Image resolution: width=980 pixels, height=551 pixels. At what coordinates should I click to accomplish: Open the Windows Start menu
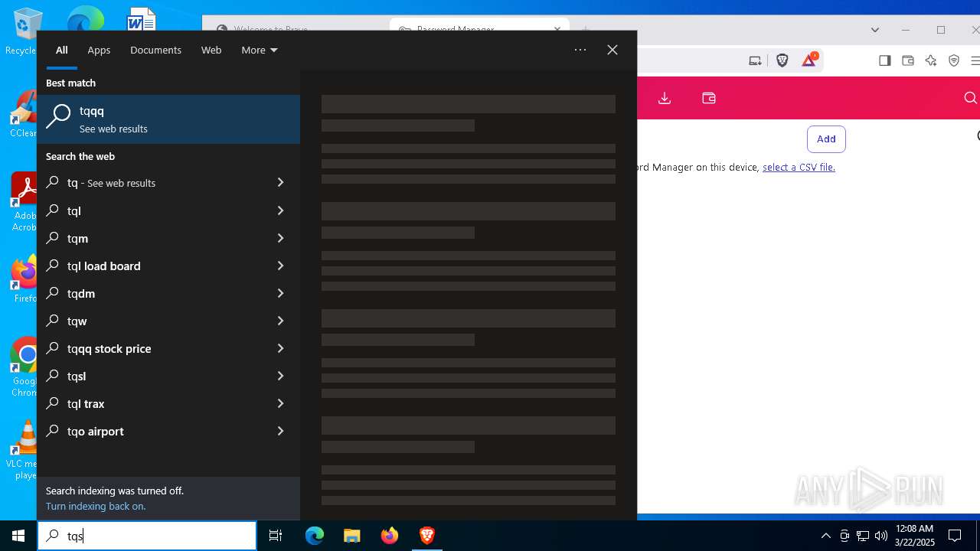pos(18,536)
